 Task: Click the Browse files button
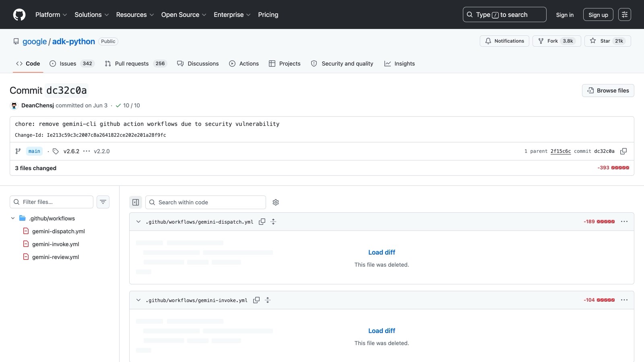(608, 90)
